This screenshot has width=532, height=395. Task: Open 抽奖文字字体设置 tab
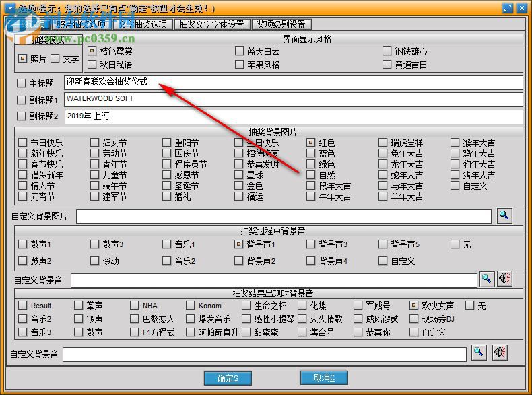coord(212,24)
